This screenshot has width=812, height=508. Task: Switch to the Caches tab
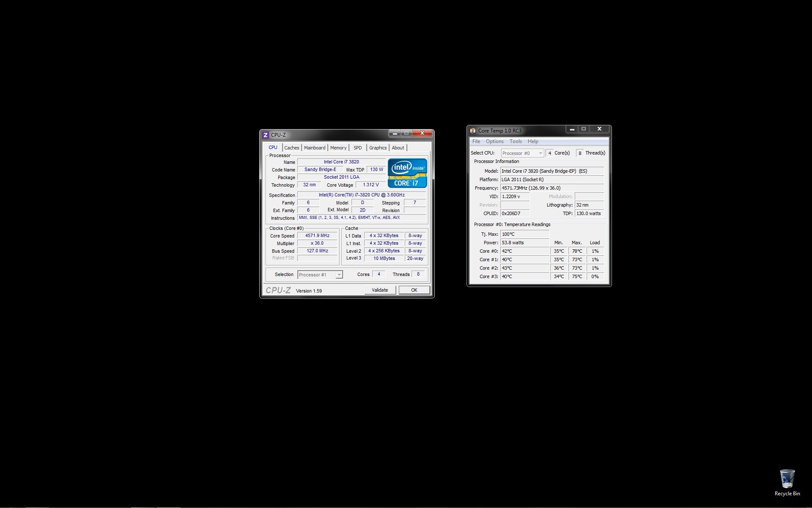(291, 148)
